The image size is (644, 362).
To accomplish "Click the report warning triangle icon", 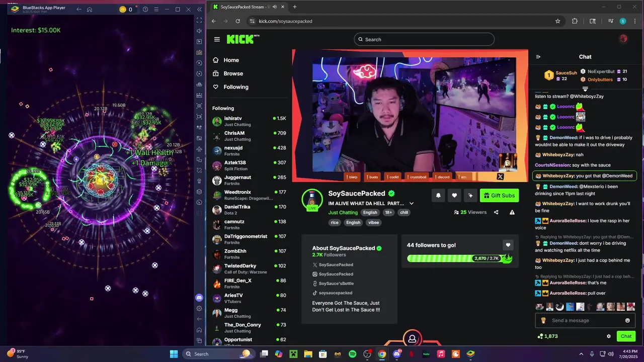I will click(512, 212).
